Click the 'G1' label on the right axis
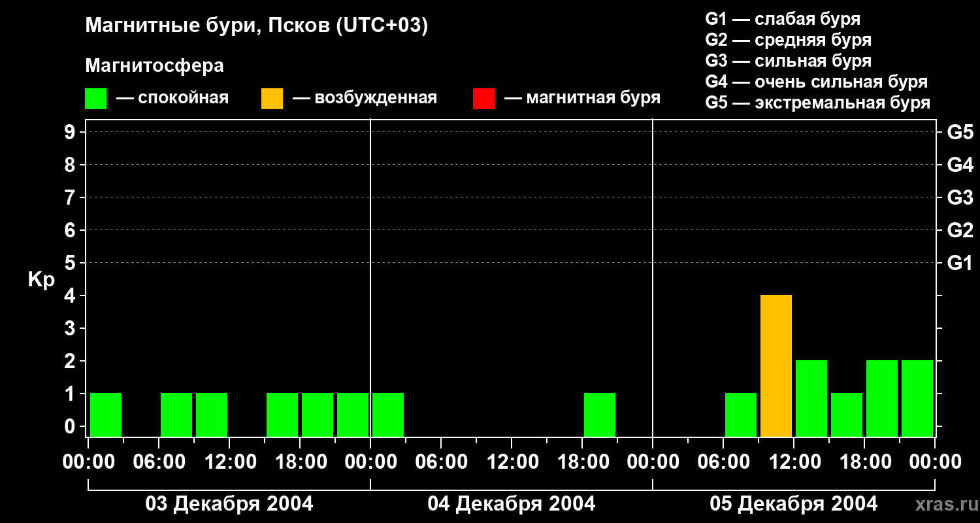Viewport: 980px width, 523px height. click(x=960, y=263)
